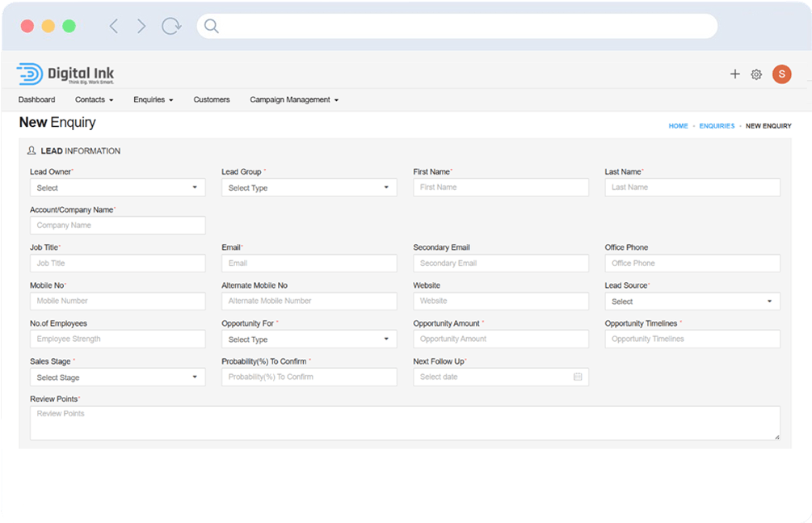This screenshot has width=812, height=523.
Task: Open the Campaign Management menu
Action: tap(293, 99)
